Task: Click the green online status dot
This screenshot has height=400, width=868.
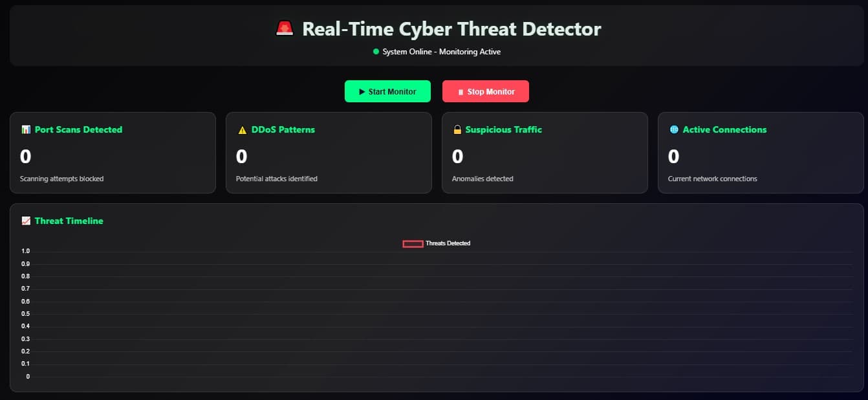Action: coord(377,52)
